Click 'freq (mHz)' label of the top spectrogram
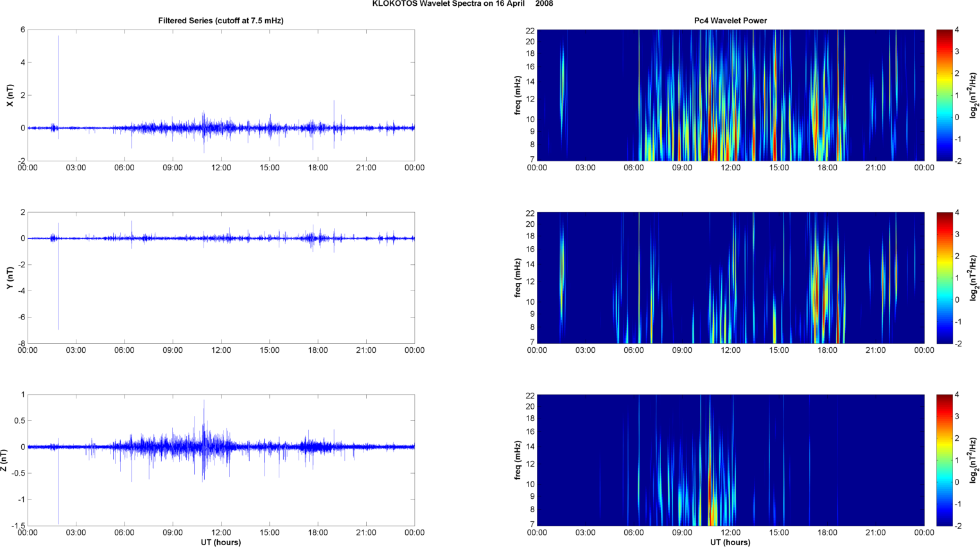The image size is (980, 547). [518, 95]
